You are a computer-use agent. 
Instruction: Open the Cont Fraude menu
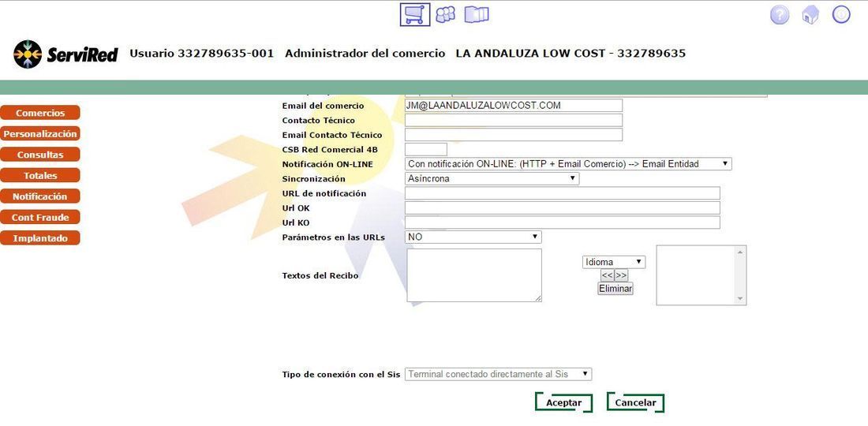(40, 218)
